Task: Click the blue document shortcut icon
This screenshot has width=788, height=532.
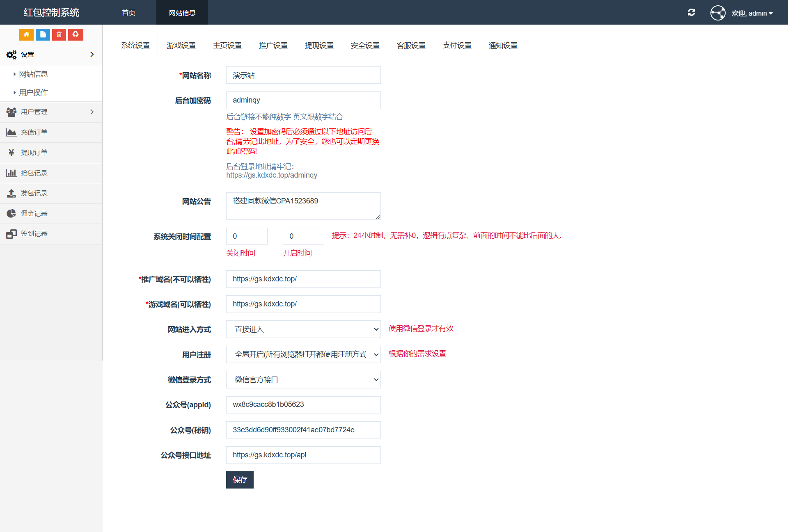Action: 43,34
